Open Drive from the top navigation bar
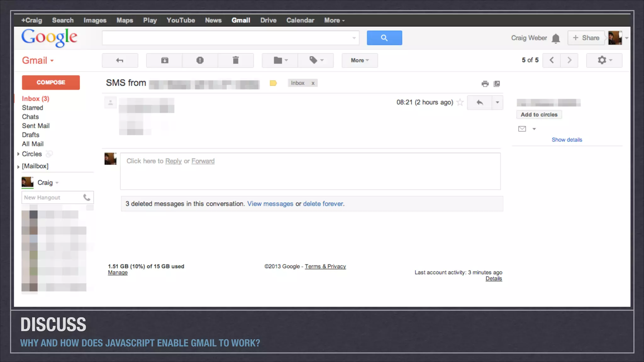This screenshot has width=644, height=362. [x=268, y=20]
